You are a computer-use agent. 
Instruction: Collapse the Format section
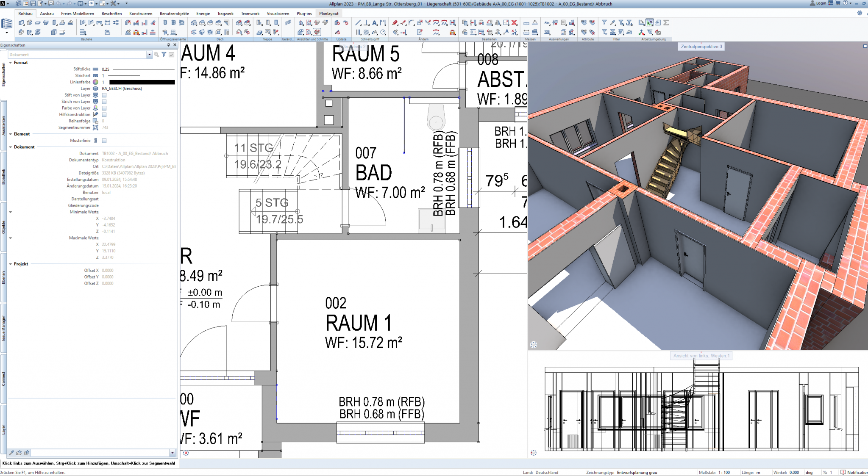point(11,63)
